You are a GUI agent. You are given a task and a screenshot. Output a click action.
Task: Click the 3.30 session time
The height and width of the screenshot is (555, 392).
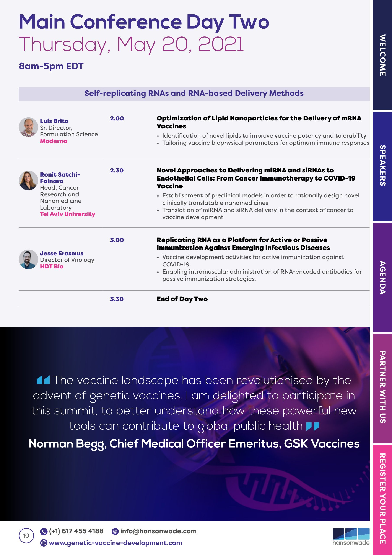point(117,299)
